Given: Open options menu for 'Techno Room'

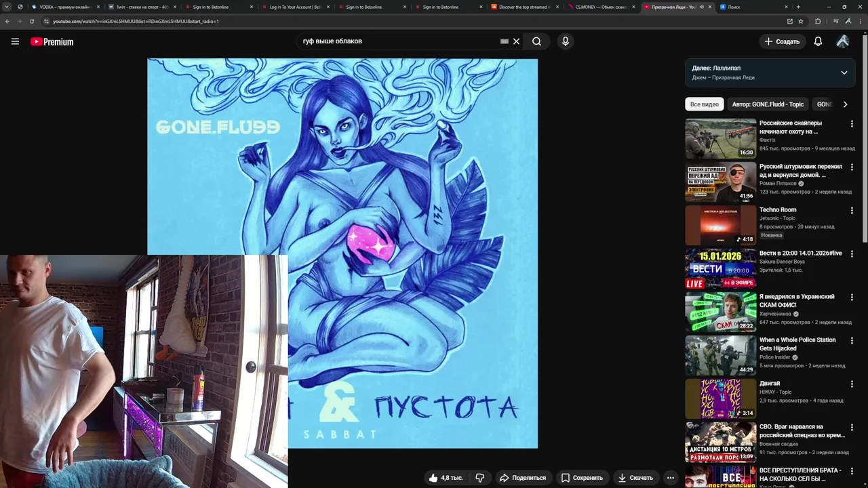Looking at the screenshot, I should (852, 211).
